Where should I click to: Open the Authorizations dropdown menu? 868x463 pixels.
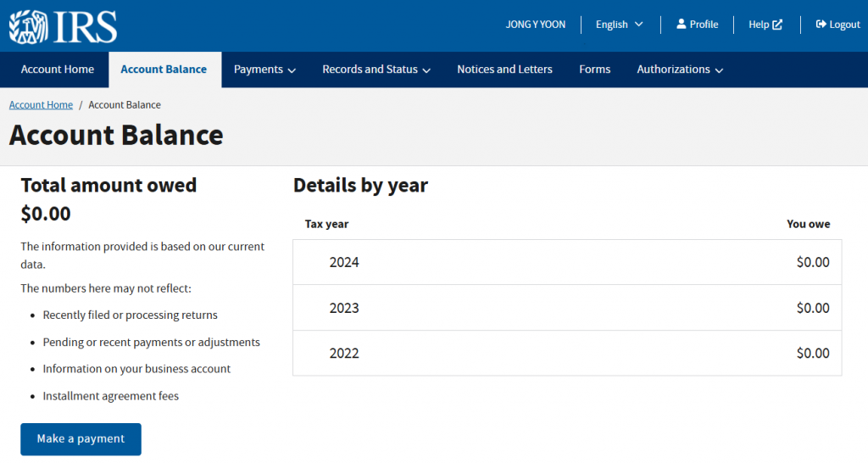coord(680,70)
